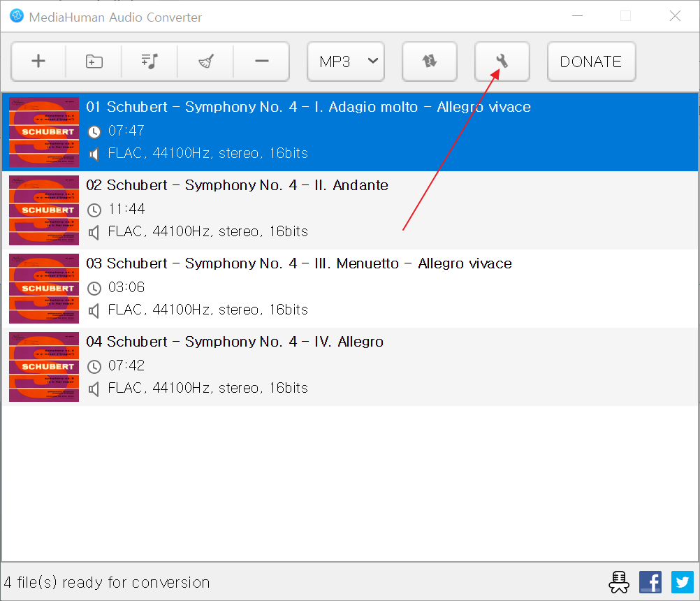
Task: Remove selected file with minus button
Action: click(x=261, y=61)
